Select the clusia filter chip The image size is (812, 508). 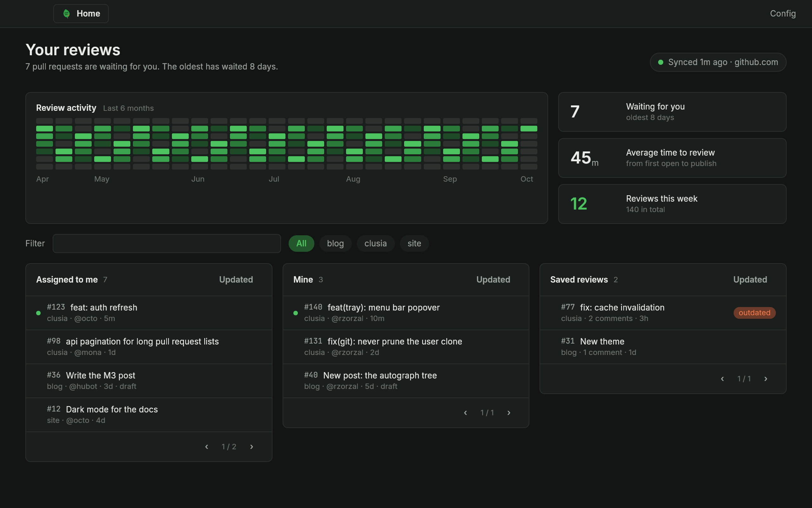[x=376, y=243]
